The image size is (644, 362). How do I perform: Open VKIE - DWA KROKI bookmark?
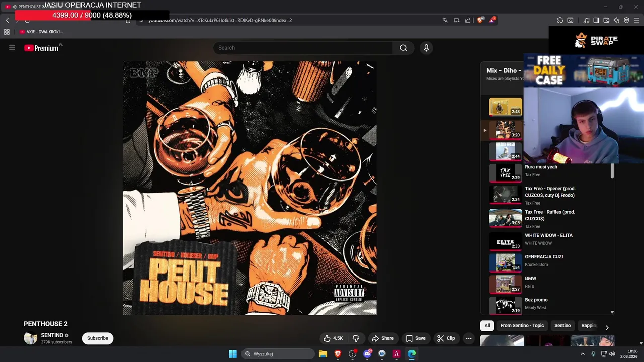41,32
